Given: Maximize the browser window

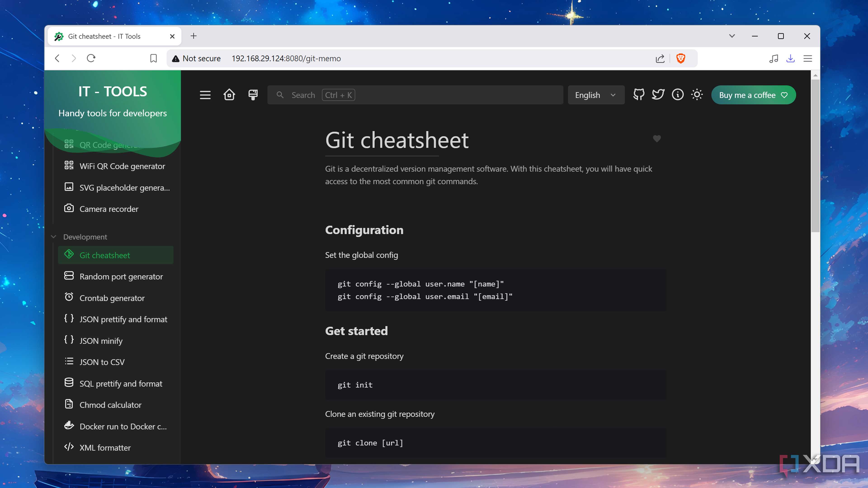Looking at the screenshot, I should (x=781, y=36).
